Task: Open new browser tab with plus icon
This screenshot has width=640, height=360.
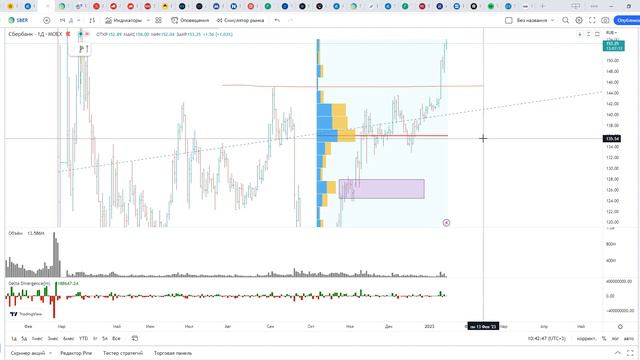Action: (x=542, y=6)
